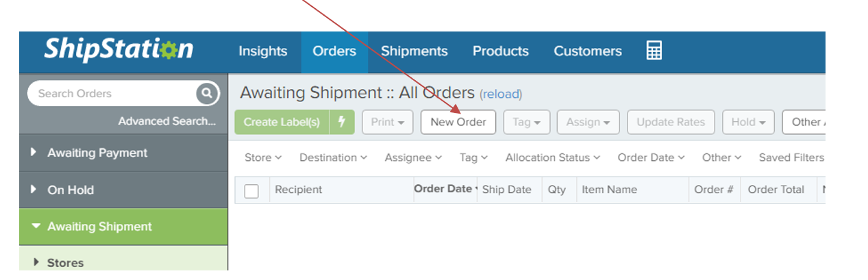
Task: Open the Print dropdown button
Action: (x=387, y=122)
